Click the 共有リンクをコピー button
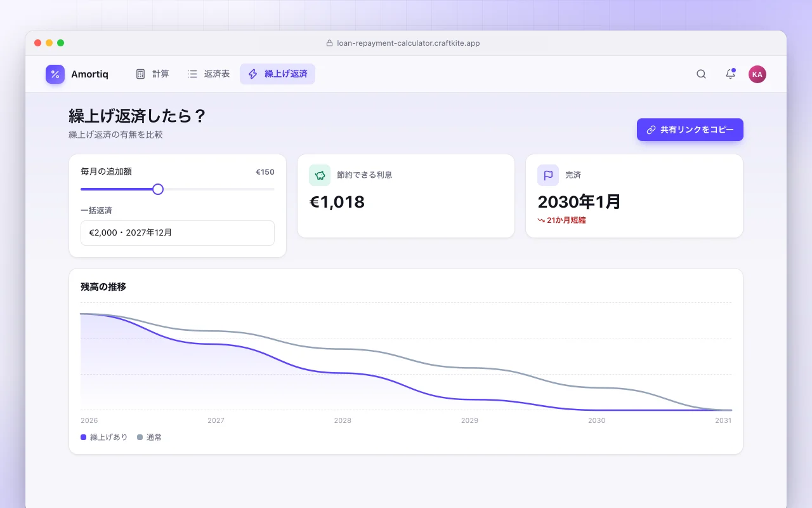This screenshot has height=508, width=812. click(x=690, y=130)
